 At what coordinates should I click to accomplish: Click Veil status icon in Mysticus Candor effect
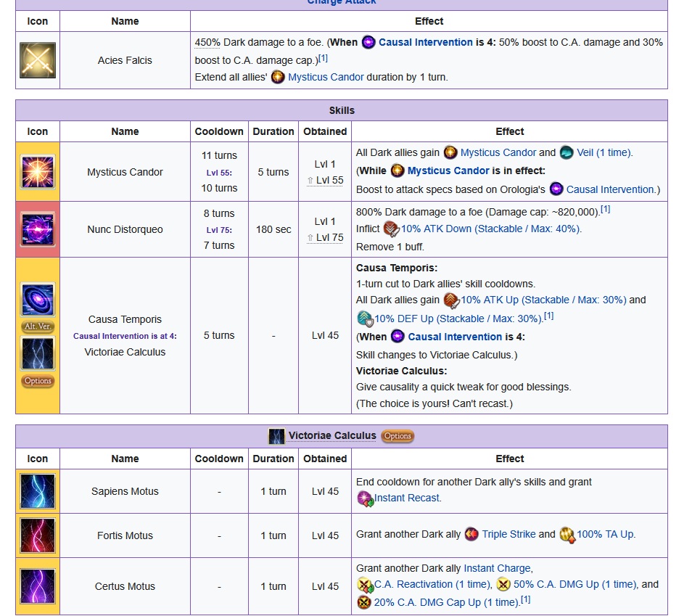coord(567,153)
